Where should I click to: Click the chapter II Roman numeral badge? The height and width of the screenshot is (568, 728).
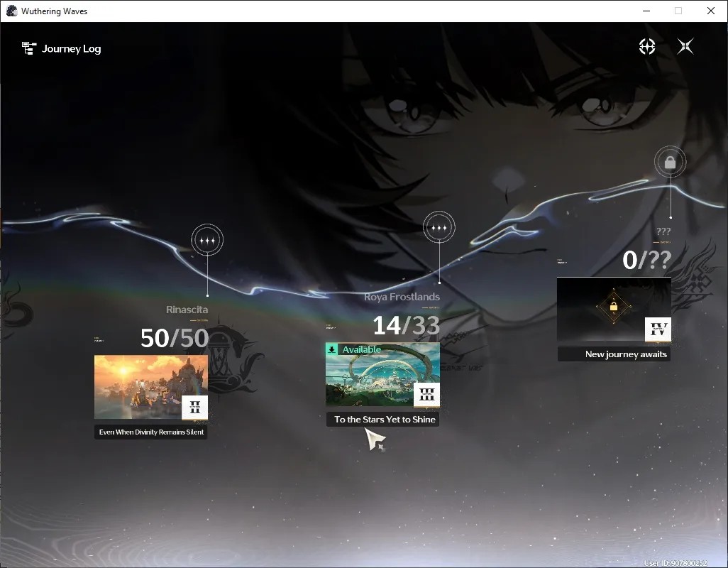pyautogui.click(x=194, y=408)
